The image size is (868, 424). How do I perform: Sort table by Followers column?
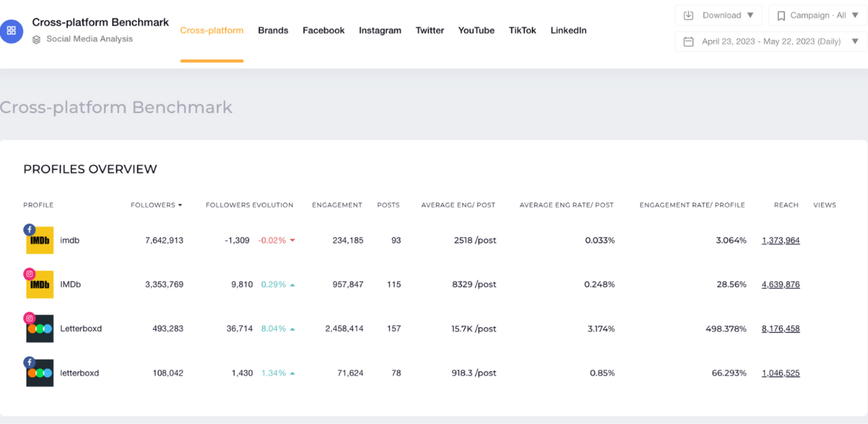pos(156,205)
